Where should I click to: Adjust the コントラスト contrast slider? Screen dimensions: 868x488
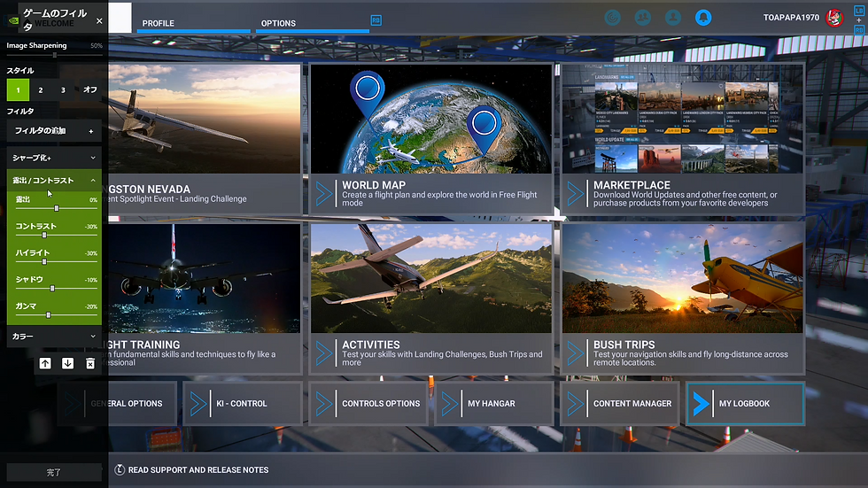click(x=57, y=236)
